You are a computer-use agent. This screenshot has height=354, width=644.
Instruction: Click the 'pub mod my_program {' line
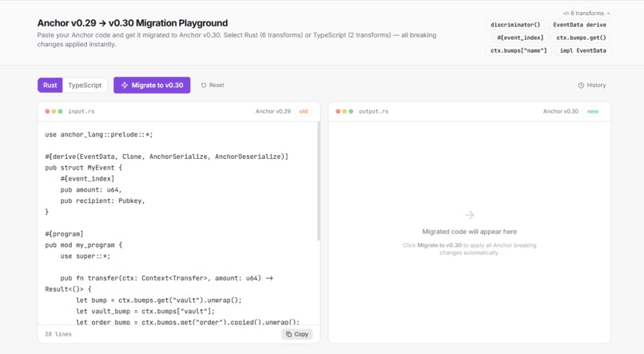click(x=84, y=245)
